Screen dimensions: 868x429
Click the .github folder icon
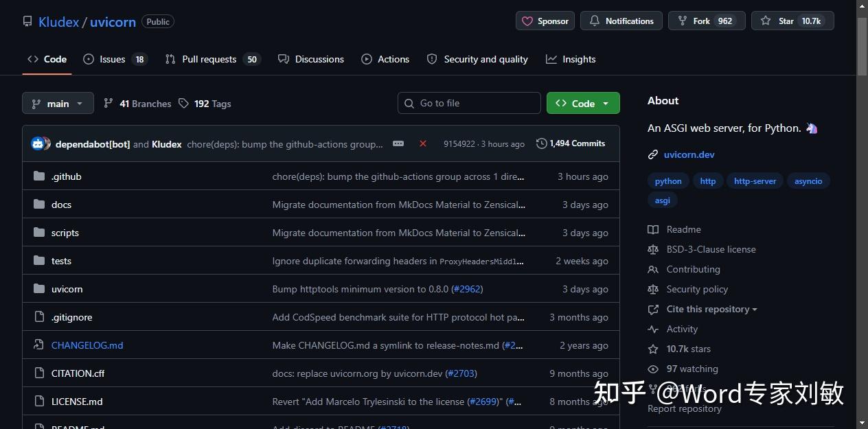click(x=39, y=176)
